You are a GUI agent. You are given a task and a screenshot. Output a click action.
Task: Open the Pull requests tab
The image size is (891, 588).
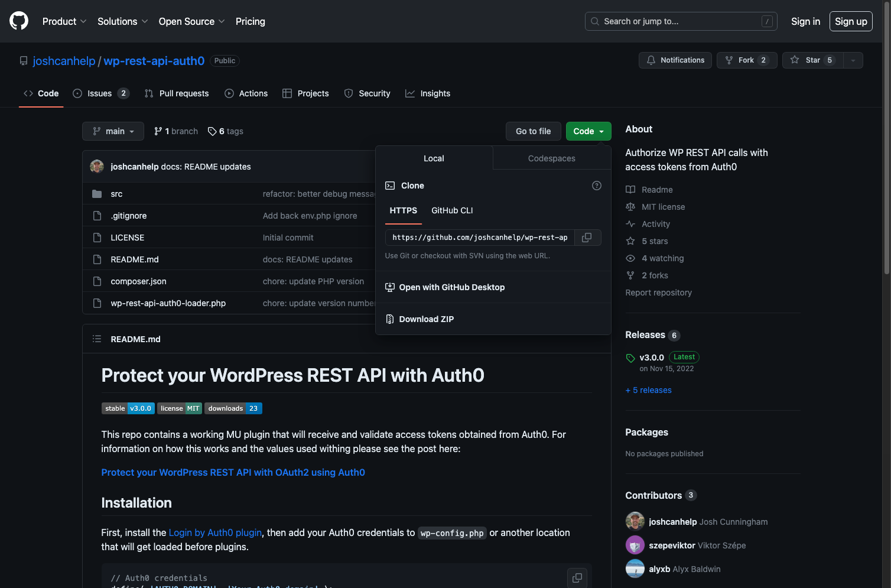177,93
